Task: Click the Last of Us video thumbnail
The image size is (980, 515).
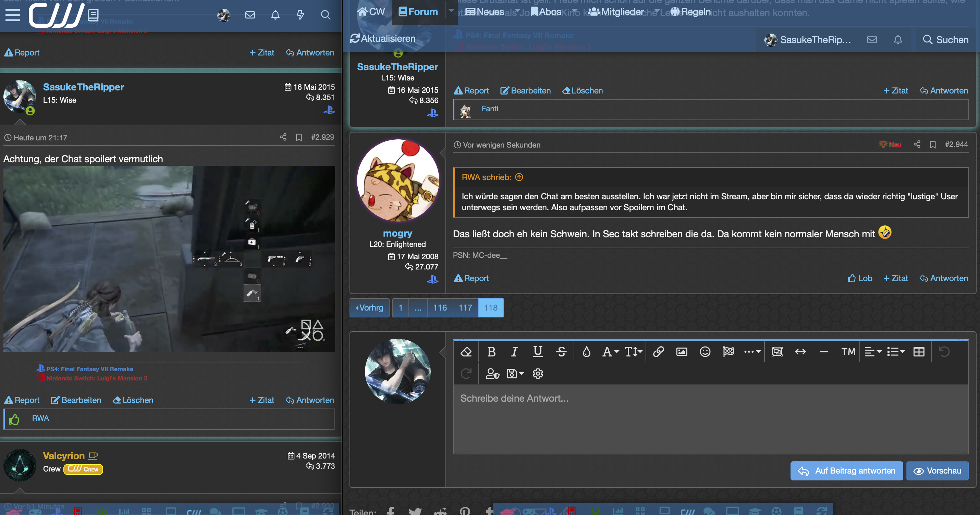Action: click(169, 259)
